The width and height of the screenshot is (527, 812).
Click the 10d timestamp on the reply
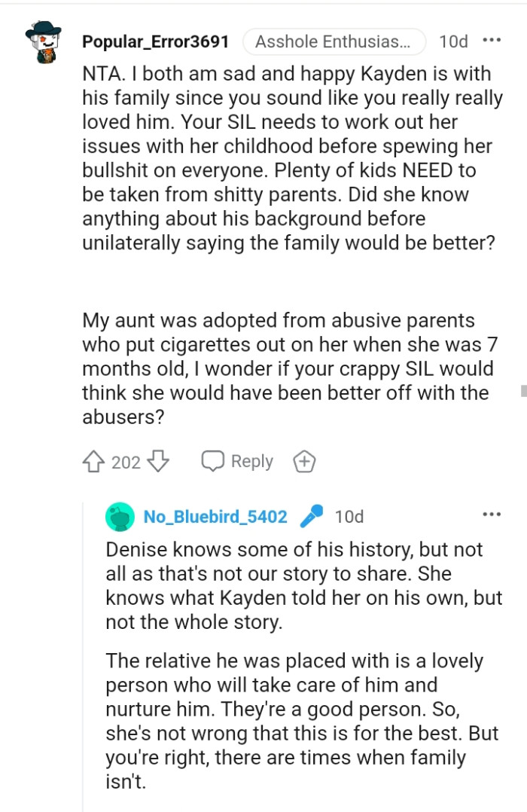coord(349,516)
